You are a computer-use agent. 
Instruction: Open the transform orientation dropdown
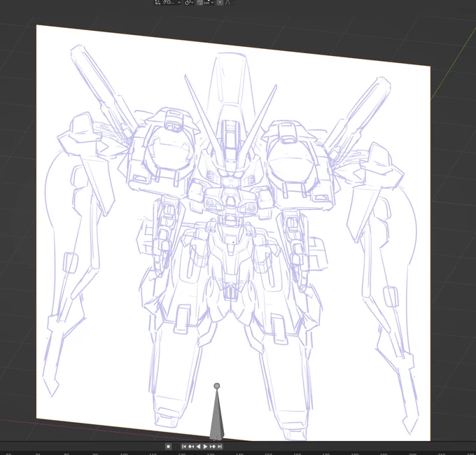[x=168, y=2]
